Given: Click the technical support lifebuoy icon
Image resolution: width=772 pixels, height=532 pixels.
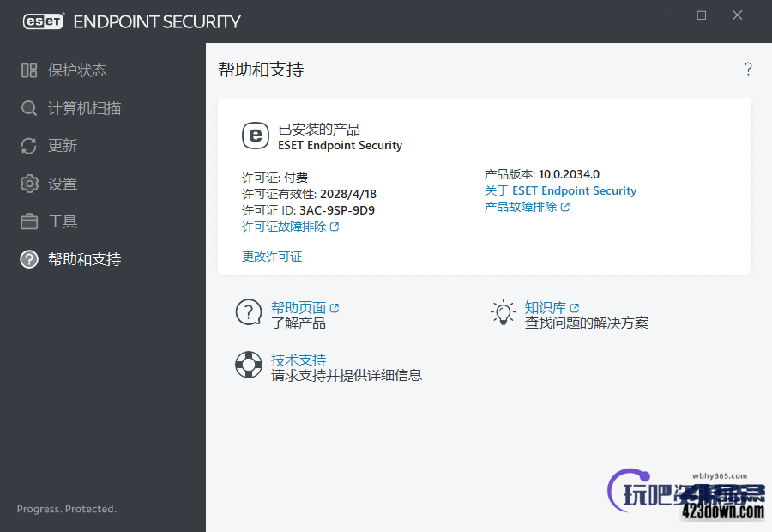Looking at the screenshot, I should [249, 365].
